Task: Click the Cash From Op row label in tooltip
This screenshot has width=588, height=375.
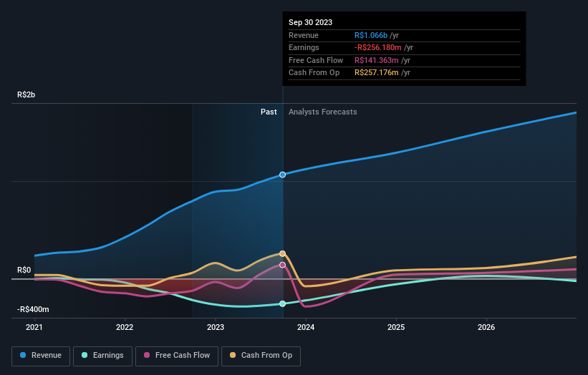Action: click(314, 73)
